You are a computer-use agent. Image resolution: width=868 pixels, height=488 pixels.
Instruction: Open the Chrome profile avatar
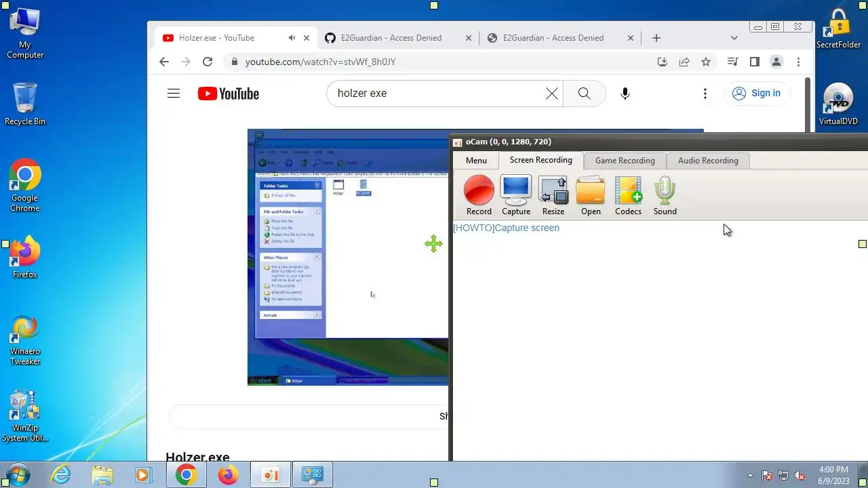click(776, 62)
